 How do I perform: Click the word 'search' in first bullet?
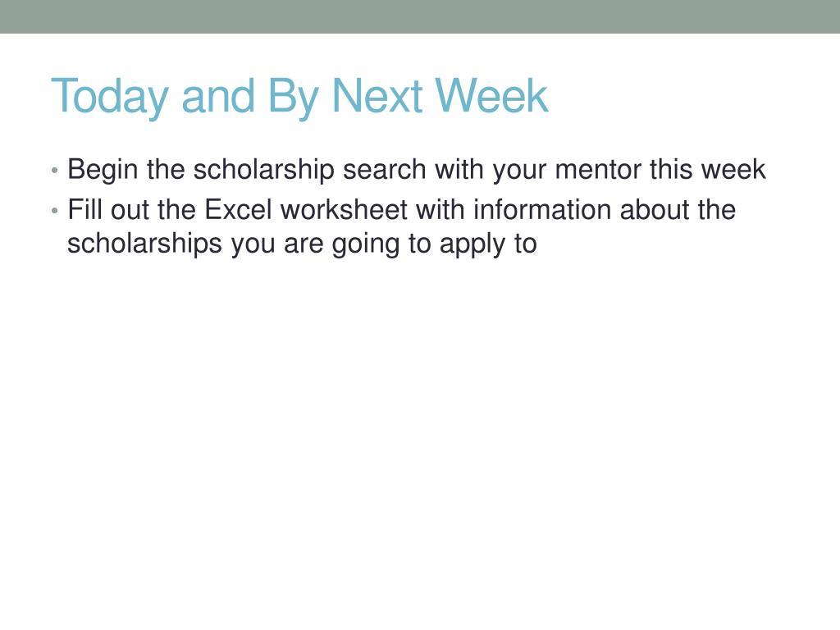pos(385,169)
